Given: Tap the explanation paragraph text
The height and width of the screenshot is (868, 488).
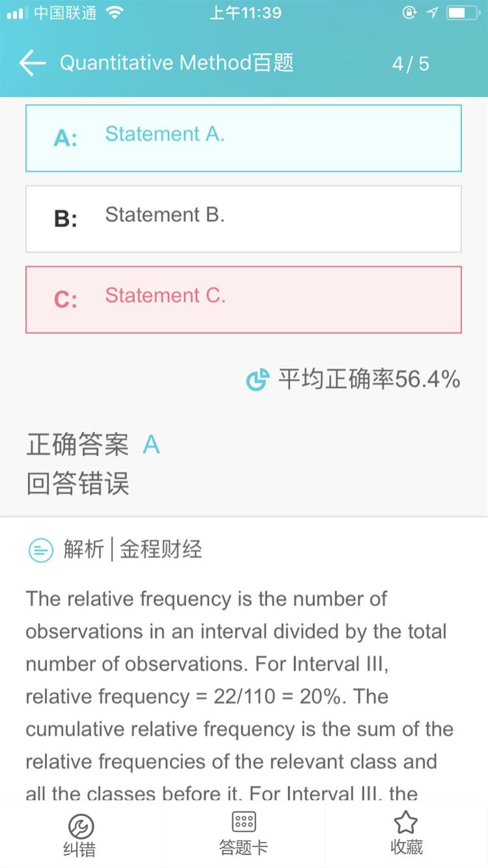Looking at the screenshot, I should coord(239,696).
